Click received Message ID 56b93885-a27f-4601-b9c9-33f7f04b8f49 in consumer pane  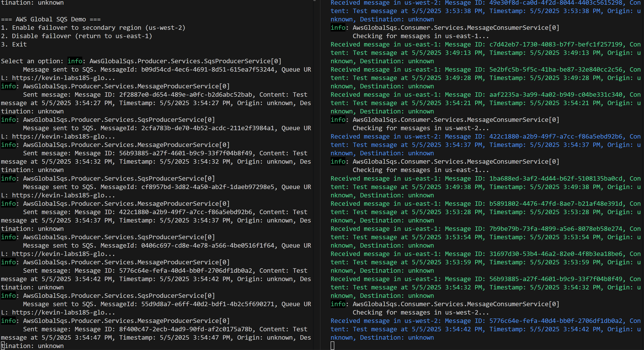pos(556,279)
